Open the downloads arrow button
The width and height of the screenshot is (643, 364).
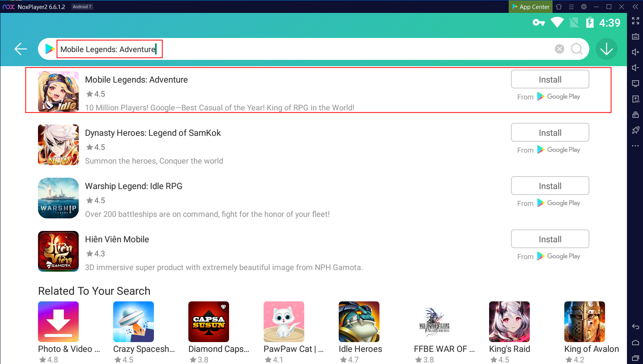pyautogui.click(x=606, y=49)
